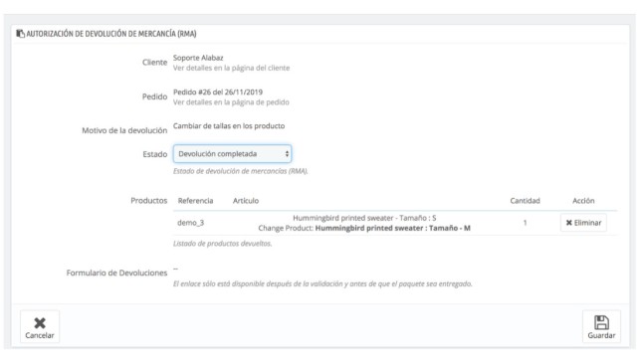Viewport: 643px width, 364px height.
Task: Click the Guardar label text
Action: pyautogui.click(x=601, y=335)
